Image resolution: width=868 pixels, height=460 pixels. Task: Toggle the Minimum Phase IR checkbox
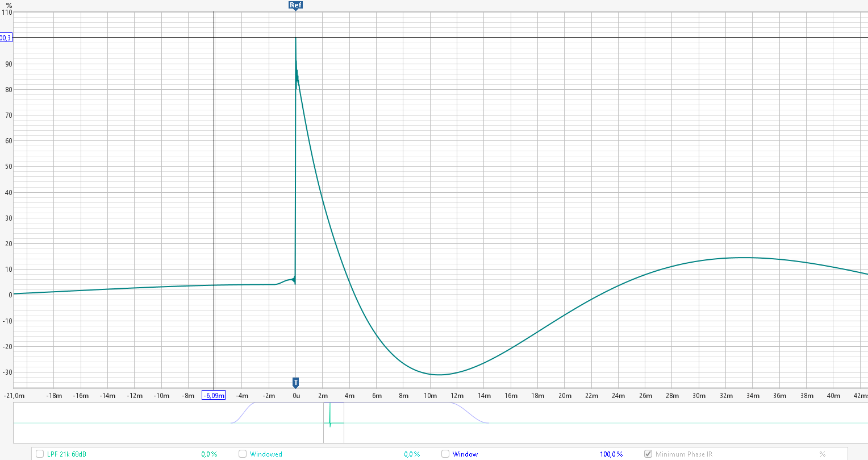[648, 454]
